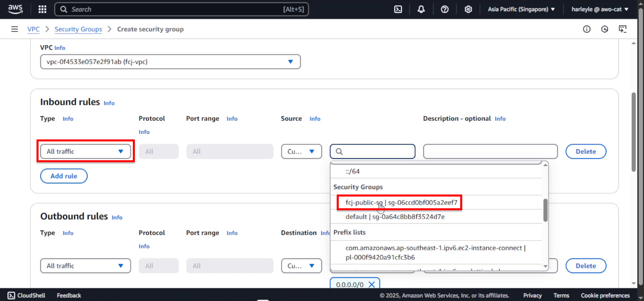Open the Asia Pacific (Singapore) region selector

(521, 9)
